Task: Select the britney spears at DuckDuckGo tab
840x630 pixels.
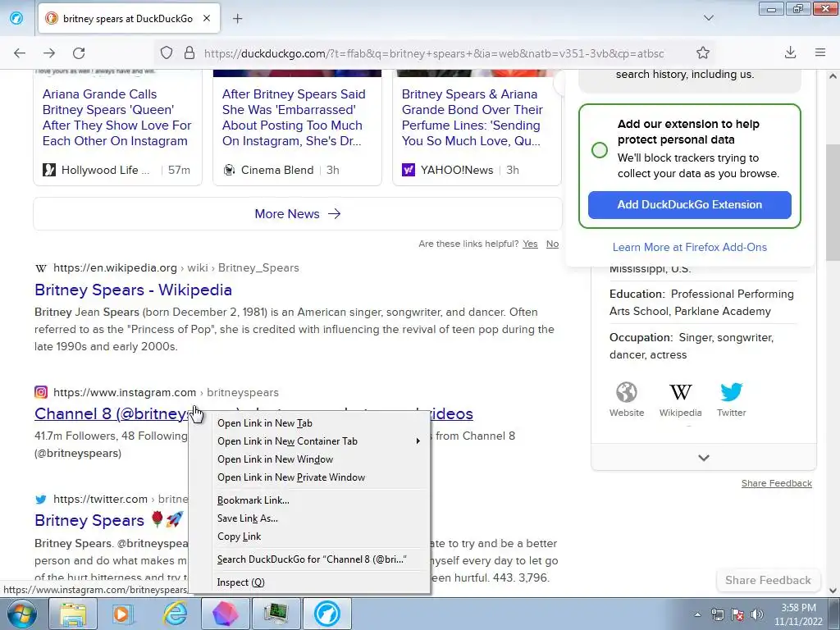Action: coord(129,19)
